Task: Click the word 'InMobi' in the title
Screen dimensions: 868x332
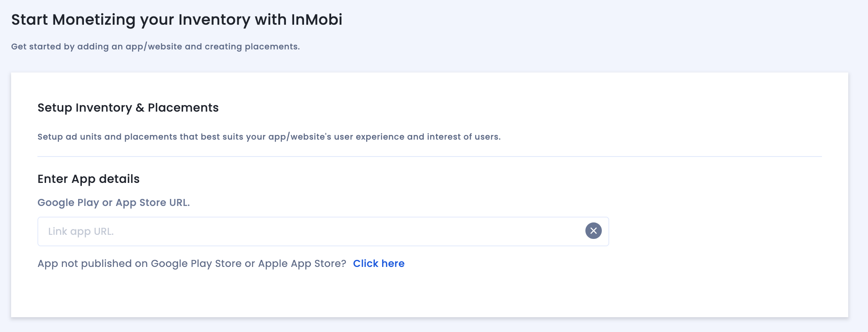Action: coord(316,20)
